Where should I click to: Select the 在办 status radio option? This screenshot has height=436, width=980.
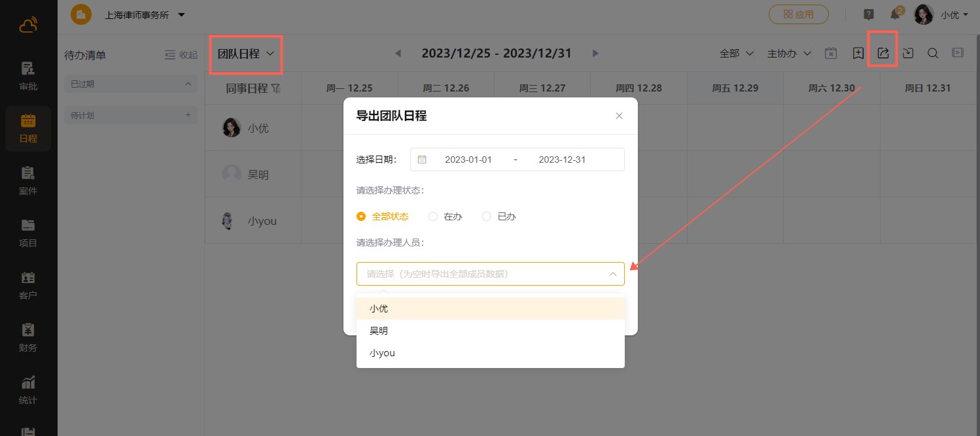433,216
